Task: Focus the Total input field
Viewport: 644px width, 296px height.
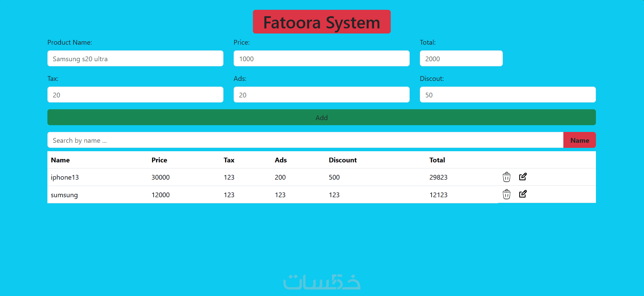Action: 461,59
